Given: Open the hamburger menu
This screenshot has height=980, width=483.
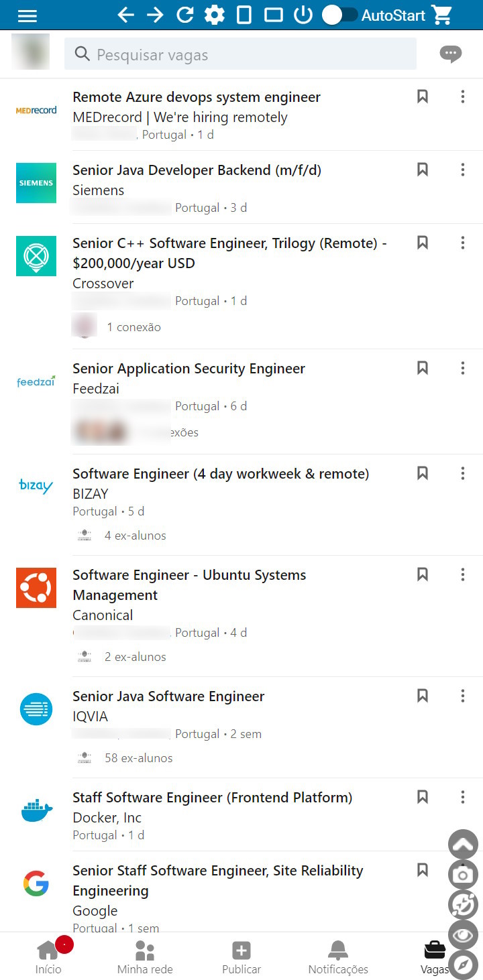Looking at the screenshot, I should click(x=28, y=15).
